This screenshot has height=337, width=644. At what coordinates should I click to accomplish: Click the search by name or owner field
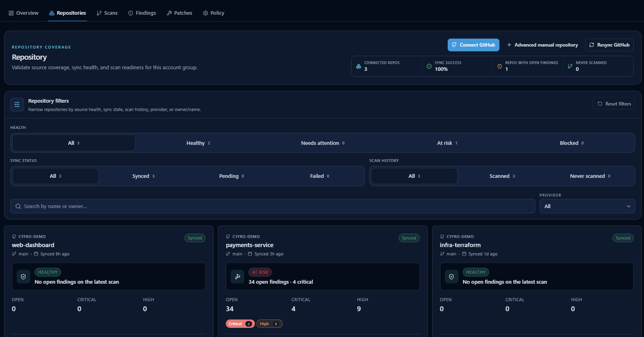(273, 206)
